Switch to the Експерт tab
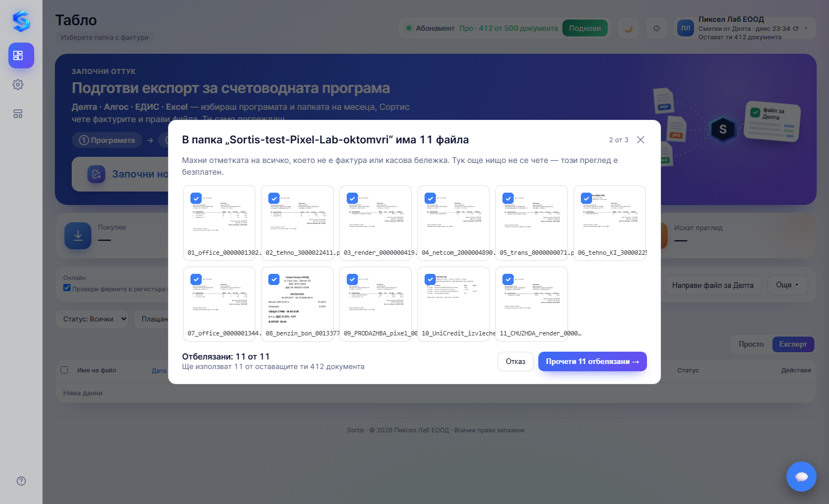The height and width of the screenshot is (504, 829). coord(793,344)
